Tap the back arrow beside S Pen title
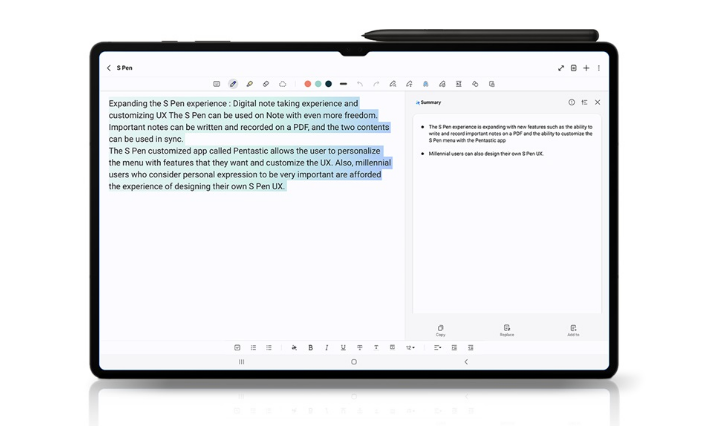Image resolution: width=721 pixels, height=426 pixels. tap(109, 68)
